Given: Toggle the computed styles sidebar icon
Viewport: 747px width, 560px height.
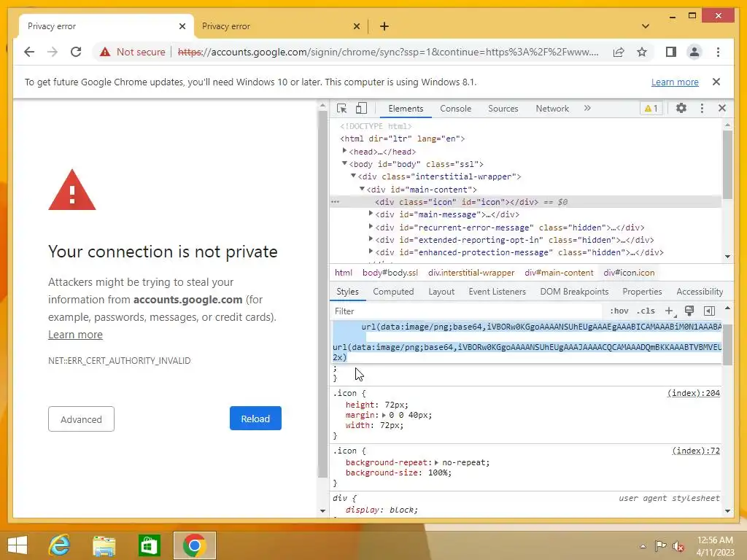Looking at the screenshot, I should (709, 311).
